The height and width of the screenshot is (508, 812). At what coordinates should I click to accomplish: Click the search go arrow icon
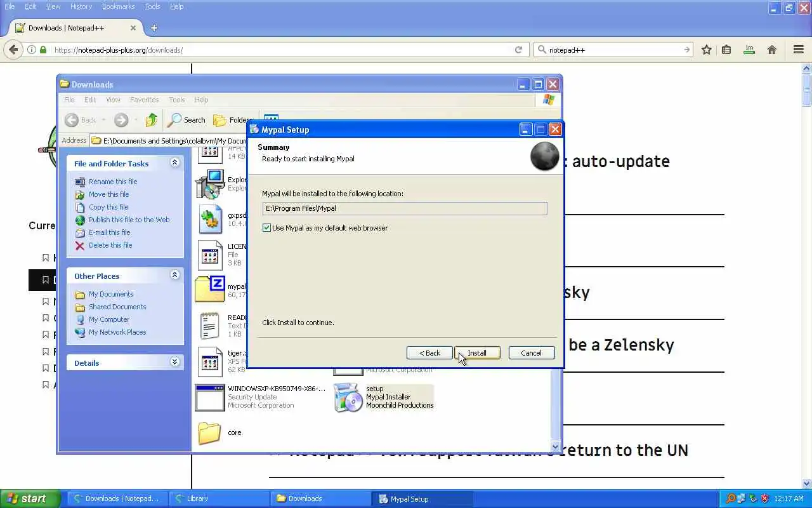click(x=686, y=50)
